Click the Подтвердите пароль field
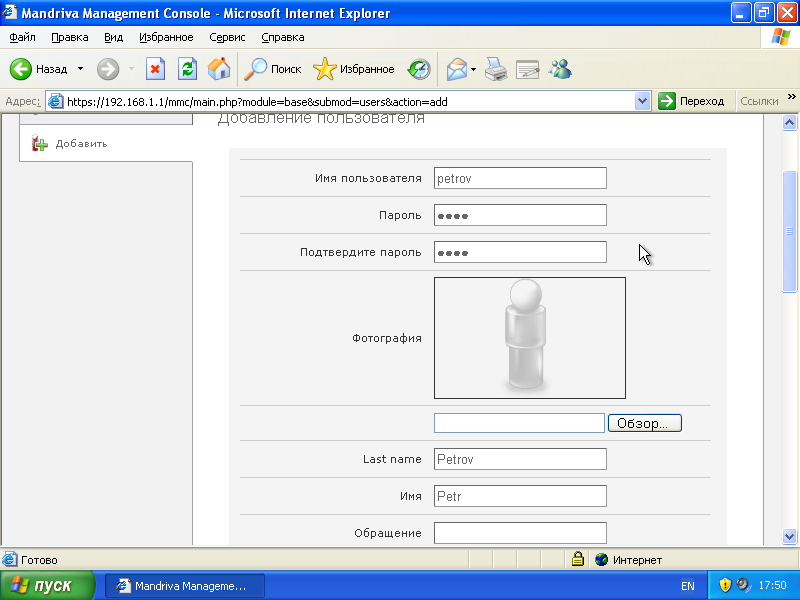This screenshot has width=800, height=600. tap(520, 252)
